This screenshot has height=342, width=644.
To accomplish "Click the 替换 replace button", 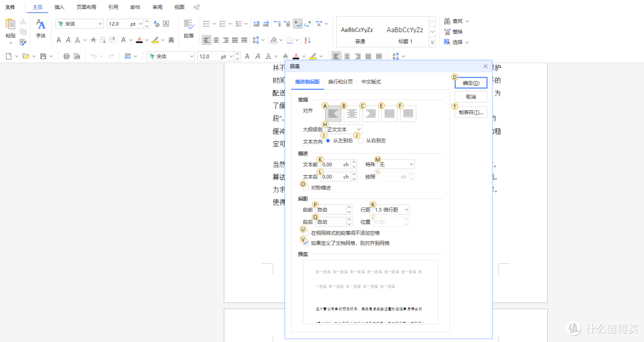I will click(x=453, y=32).
